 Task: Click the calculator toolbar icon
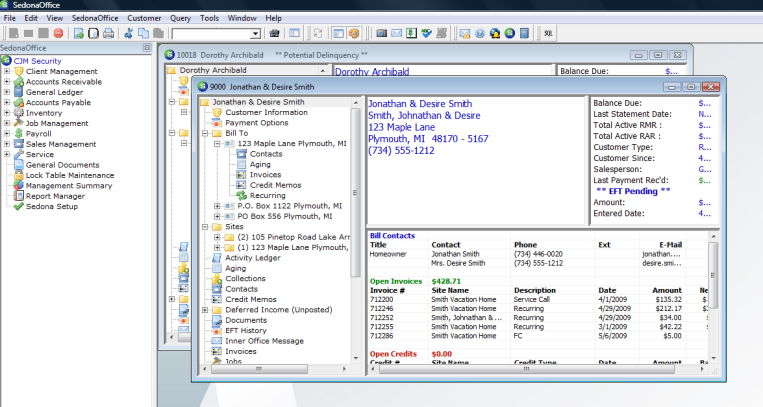point(525,34)
